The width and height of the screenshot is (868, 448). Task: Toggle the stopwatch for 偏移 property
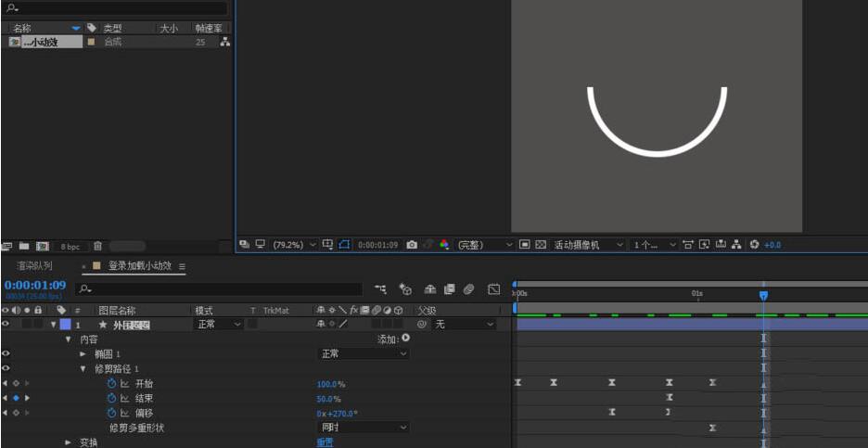(111, 413)
